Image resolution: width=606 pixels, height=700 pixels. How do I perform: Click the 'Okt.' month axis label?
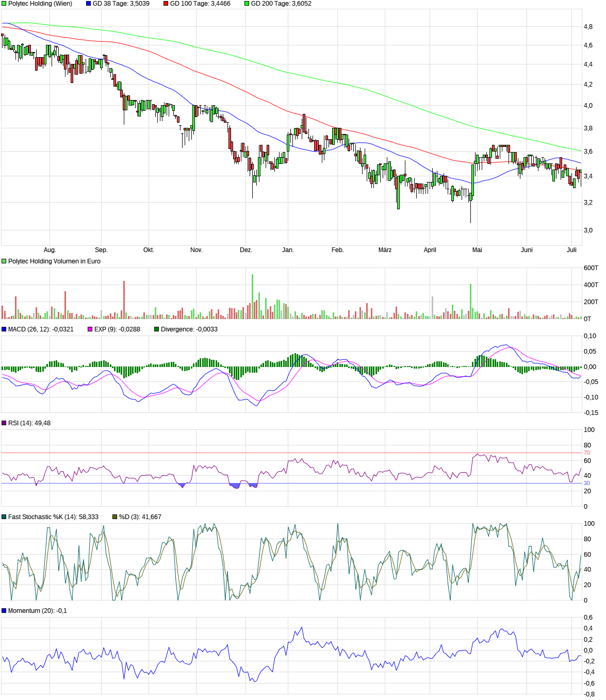pos(149,250)
